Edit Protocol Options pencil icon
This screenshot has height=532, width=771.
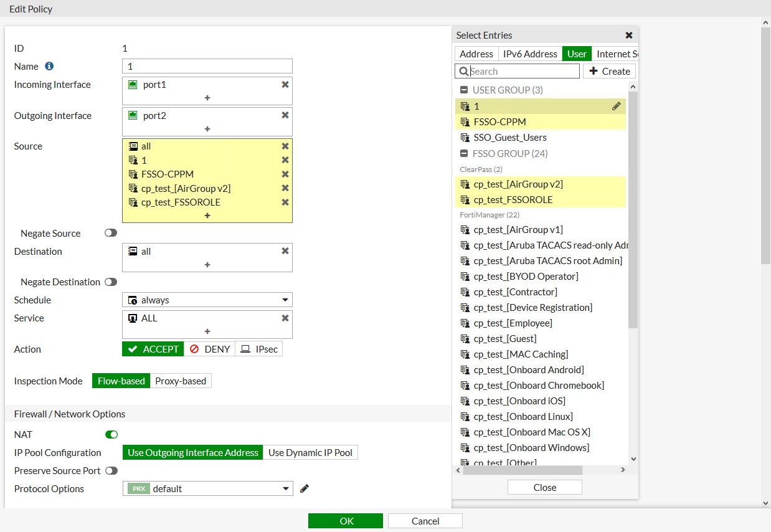click(305, 488)
